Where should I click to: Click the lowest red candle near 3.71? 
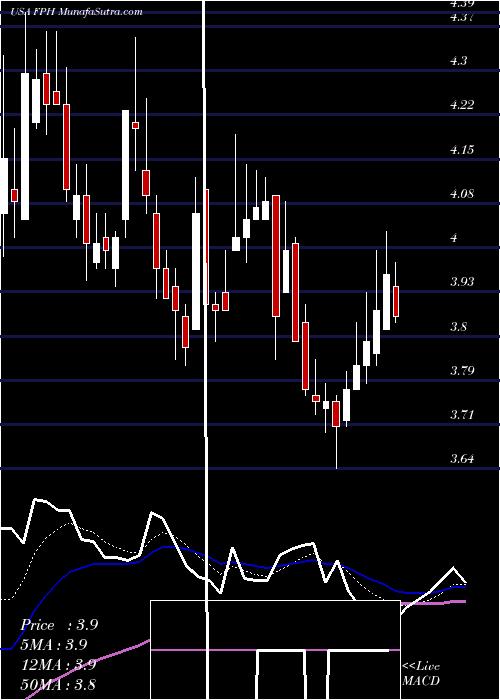[336, 414]
